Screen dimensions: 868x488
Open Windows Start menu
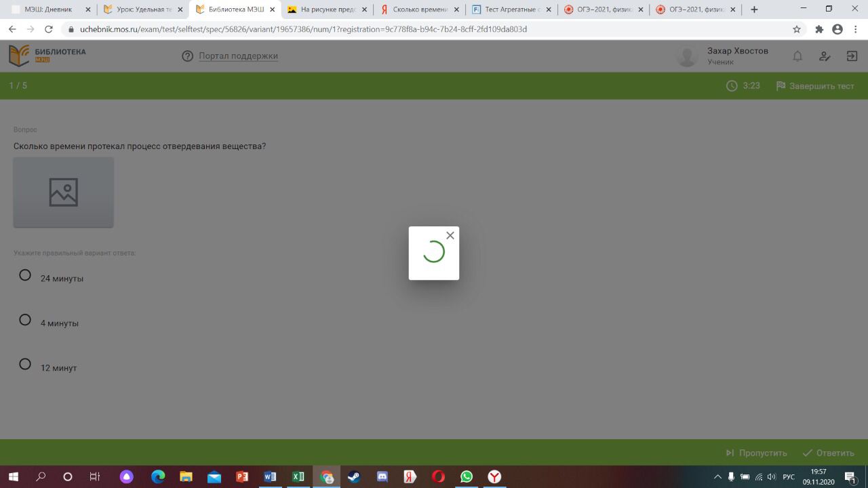tap(13, 476)
